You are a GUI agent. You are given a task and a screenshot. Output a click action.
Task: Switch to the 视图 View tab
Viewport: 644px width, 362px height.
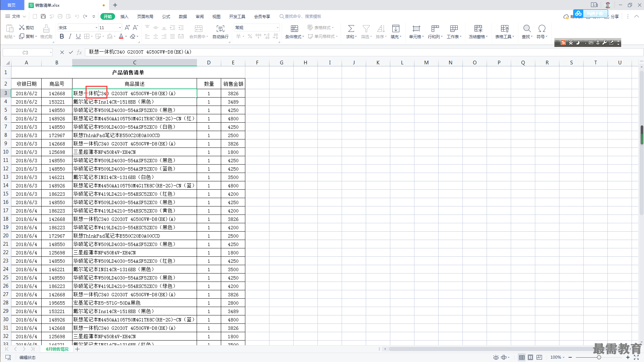pos(216,16)
